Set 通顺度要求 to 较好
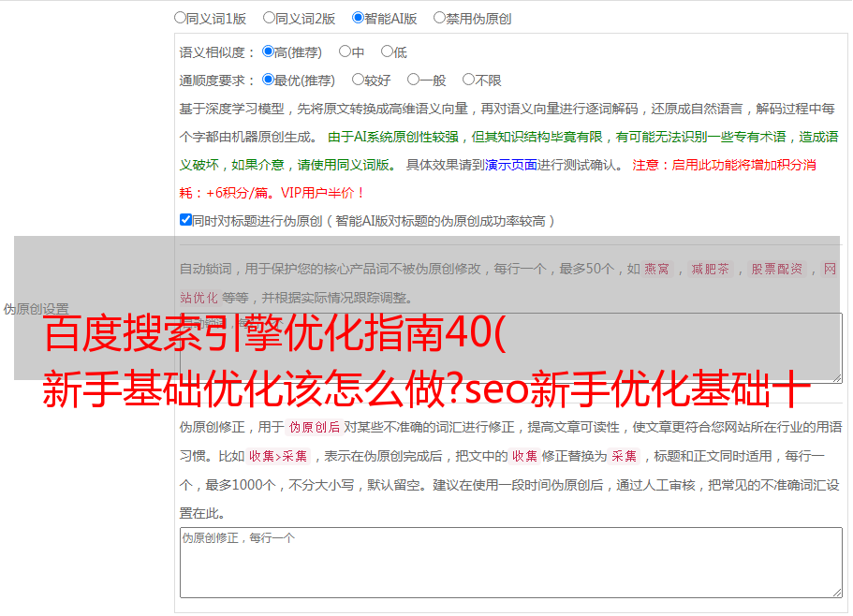Screen dimensions: 853x616 tap(358, 80)
